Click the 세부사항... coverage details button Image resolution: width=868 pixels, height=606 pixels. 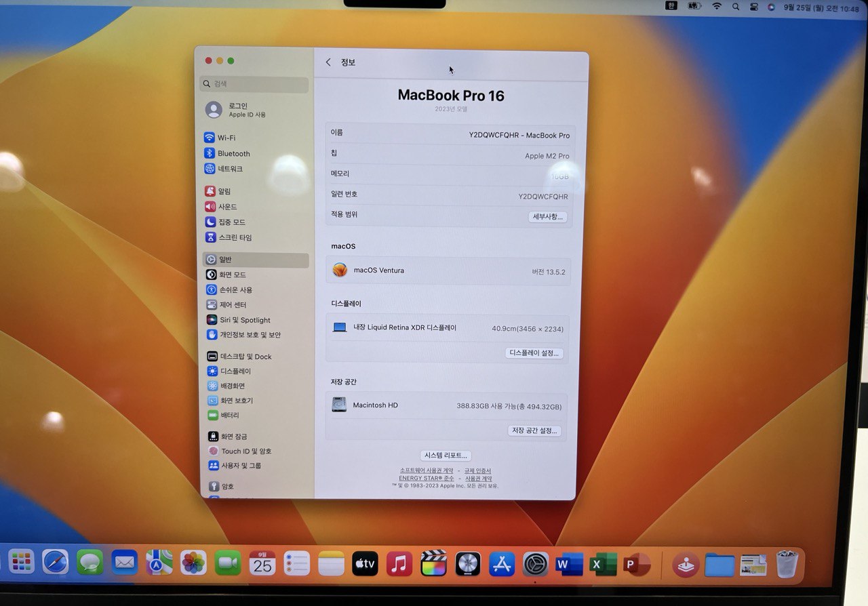[547, 217]
